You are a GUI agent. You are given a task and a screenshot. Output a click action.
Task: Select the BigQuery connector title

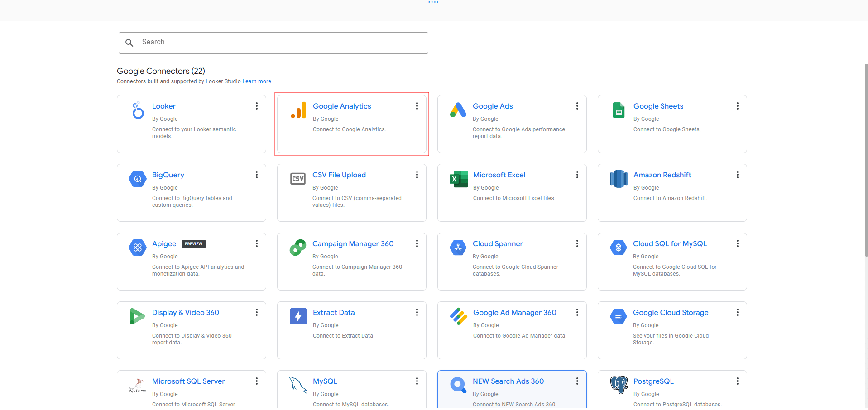click(168, 175)
